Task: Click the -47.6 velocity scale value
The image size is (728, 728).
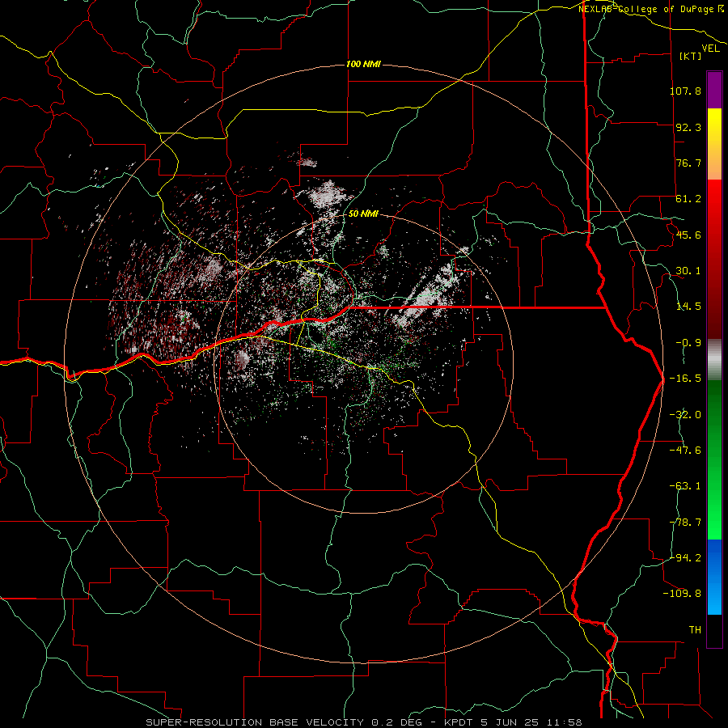Action: pyautogui.click(x=686, y=451)
